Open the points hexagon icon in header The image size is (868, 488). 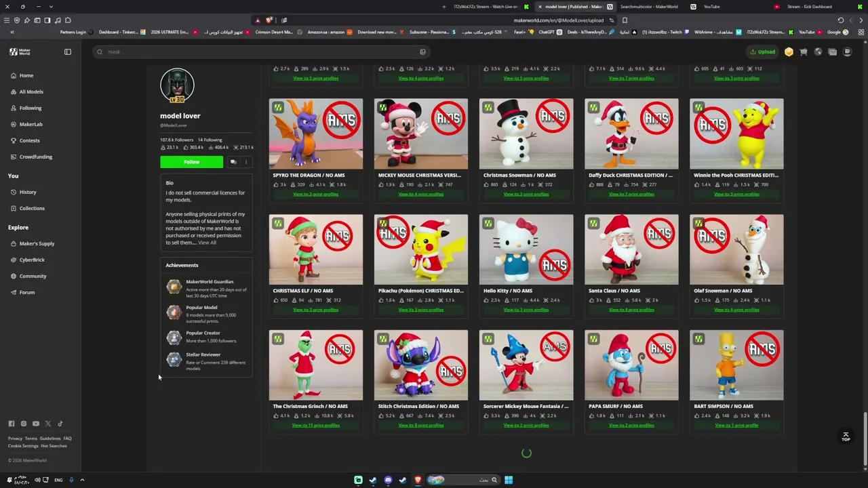coord(789,52)
